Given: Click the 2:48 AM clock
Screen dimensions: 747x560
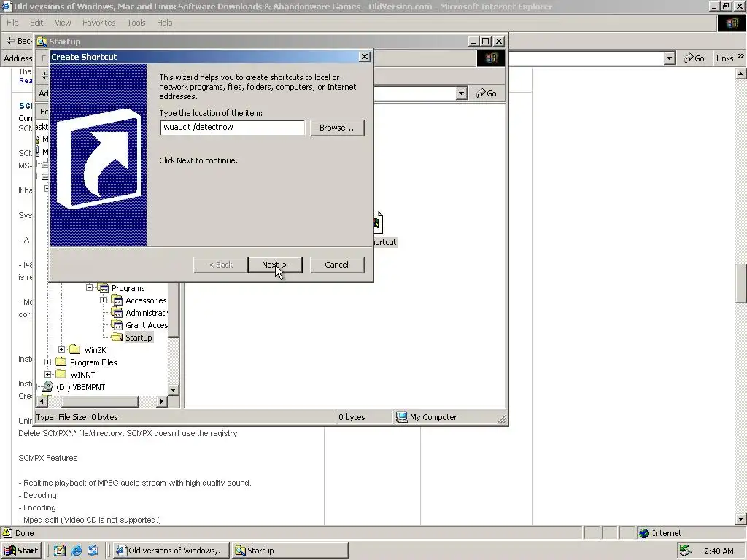Looking at the screenshot, I should (x=719, y=551).
